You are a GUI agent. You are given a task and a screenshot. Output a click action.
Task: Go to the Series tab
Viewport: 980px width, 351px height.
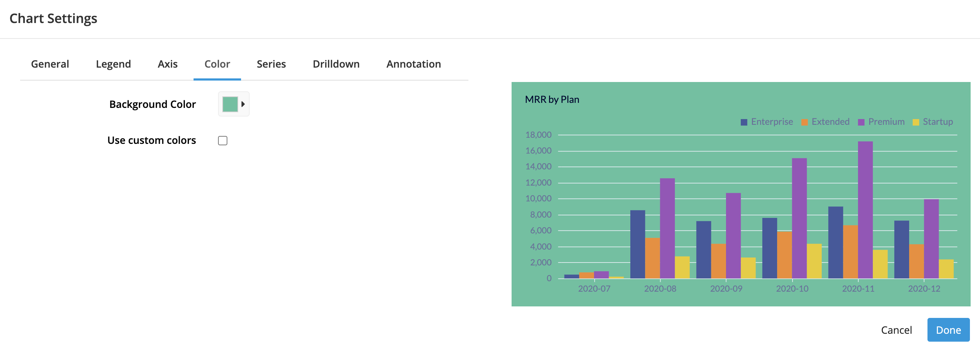(x=271, y=64)
